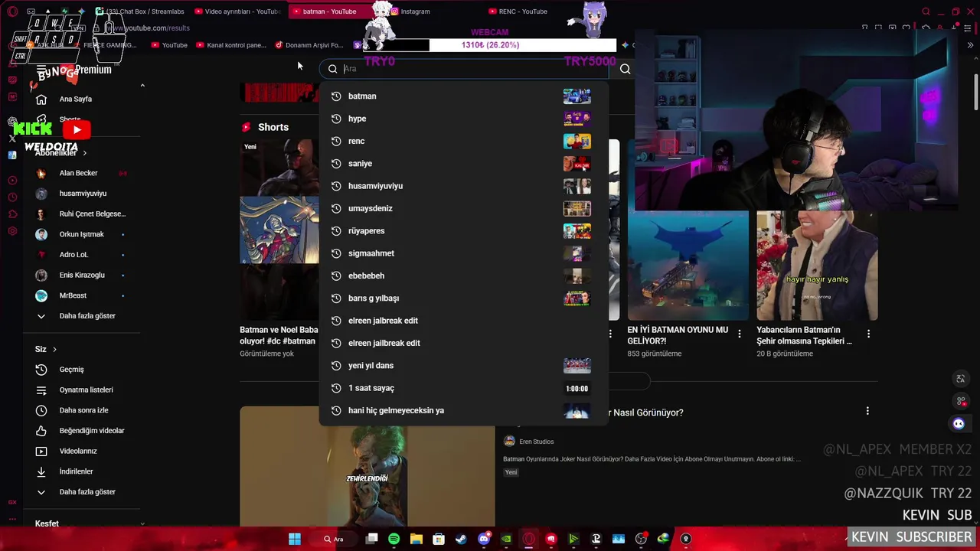Click 'hani hiç gelmeyeceksin ya' suggestion
The image size is (980, 551).
coord(464,411)
